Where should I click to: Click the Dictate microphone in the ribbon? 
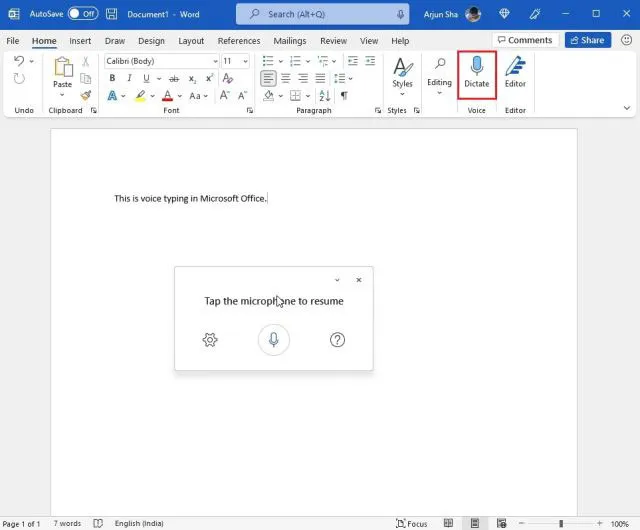[477, 71]
